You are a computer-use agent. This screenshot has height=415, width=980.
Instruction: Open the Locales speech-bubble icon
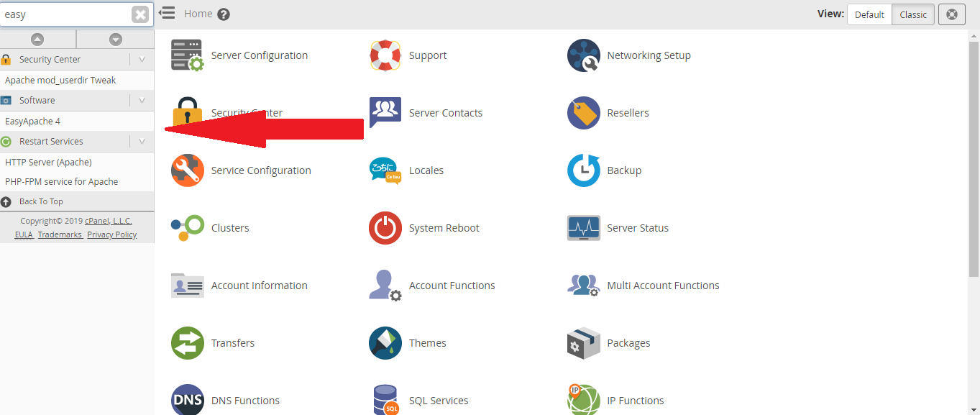[x=385, y=170]
